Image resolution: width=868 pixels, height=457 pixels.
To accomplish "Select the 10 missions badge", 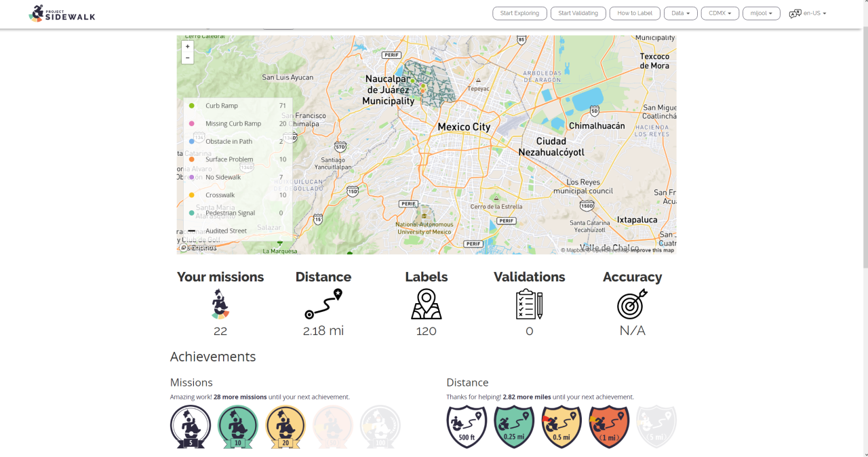I will point(238,427).
